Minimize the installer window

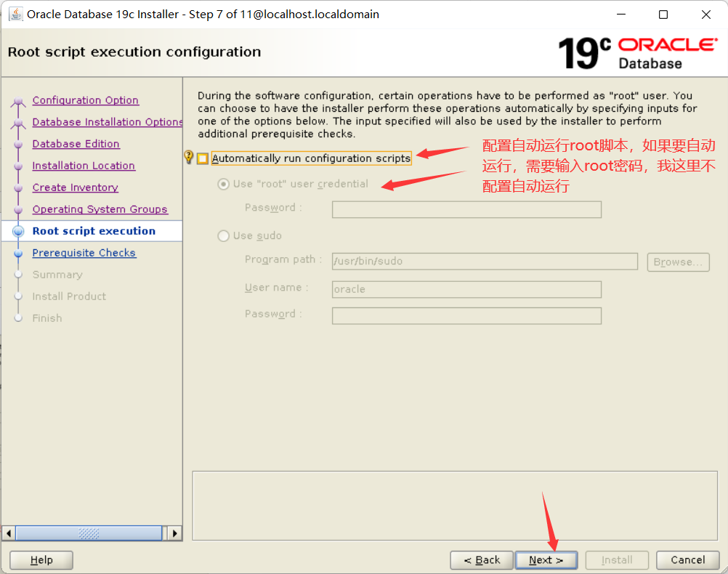point(620,15)
